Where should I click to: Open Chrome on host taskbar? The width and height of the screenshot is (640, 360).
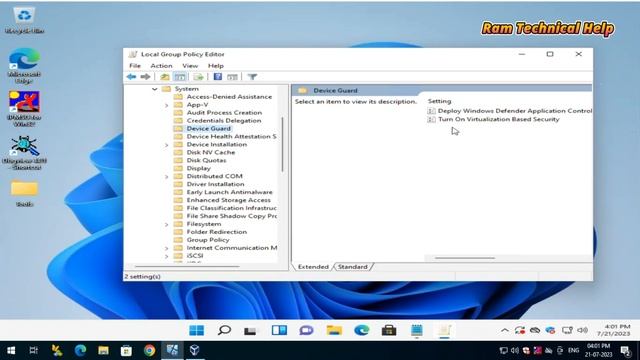pyautogui.click(x=149, y=350)
